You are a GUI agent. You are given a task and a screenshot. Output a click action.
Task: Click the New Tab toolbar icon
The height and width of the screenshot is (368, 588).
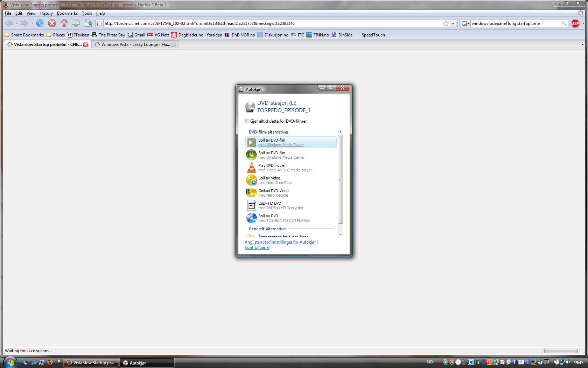click(88, 23)
